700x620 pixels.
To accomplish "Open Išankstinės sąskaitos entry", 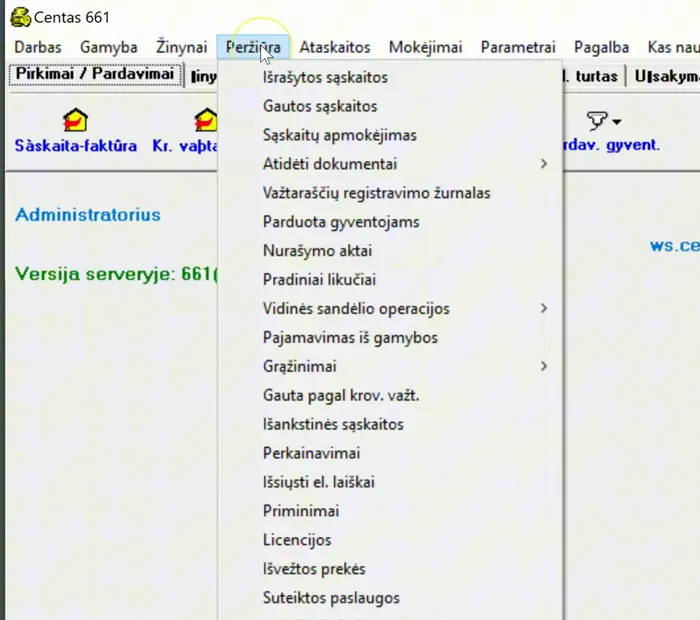I will point(390,424).
